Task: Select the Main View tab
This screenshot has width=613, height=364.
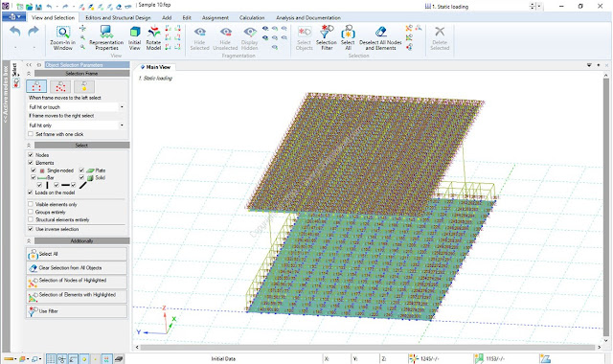Action: [155, 67]
